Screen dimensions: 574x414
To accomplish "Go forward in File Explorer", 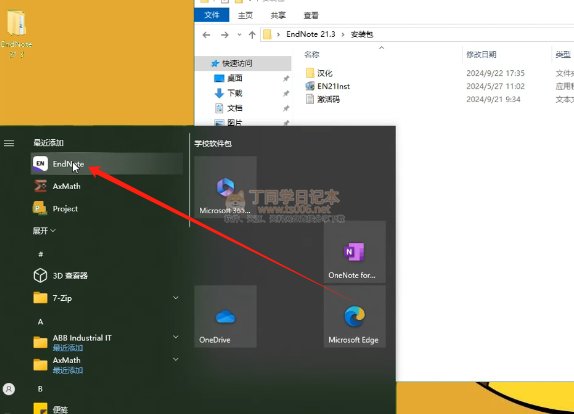I will [224, 35].
